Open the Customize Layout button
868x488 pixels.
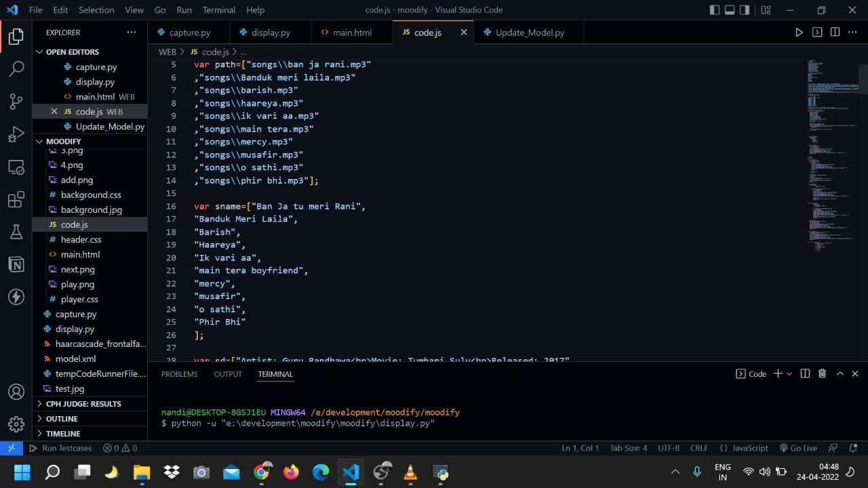click(x=766, y=10)
